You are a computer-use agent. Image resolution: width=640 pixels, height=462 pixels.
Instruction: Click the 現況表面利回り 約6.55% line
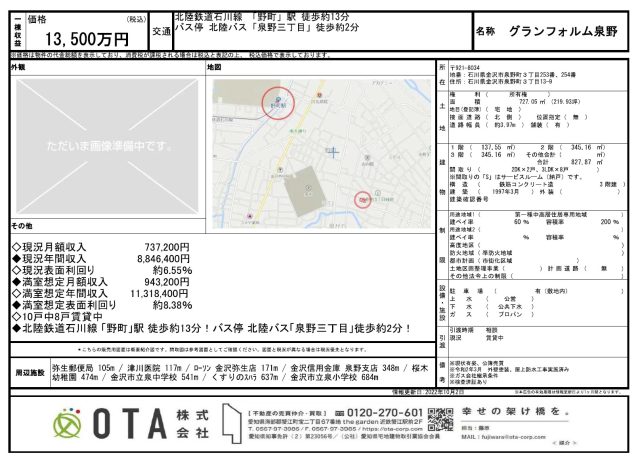coord(102,270)
